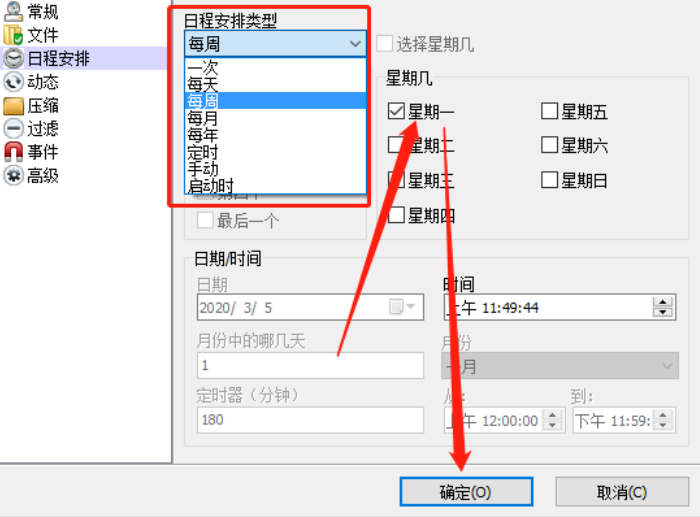Open the 常规 settings page
This screenshot has width=700, height=517.
pyautogui.click(x=42, y=12)
